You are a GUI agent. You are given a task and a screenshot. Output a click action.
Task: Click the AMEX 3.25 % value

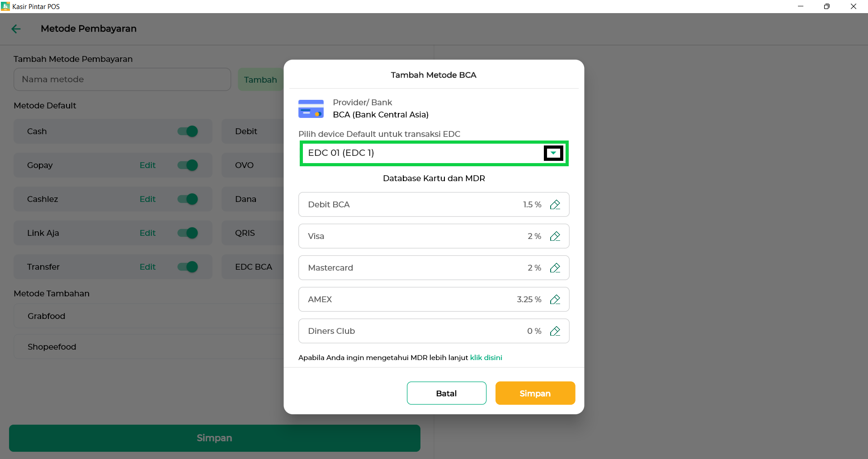[529, 300]
